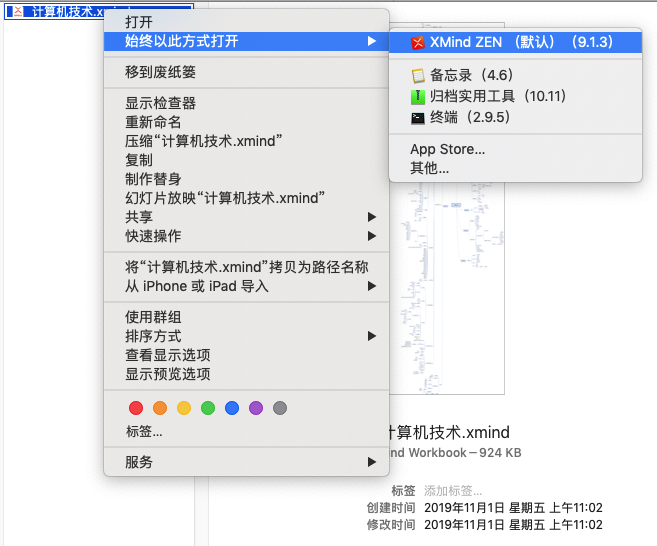Open App Store… from the submenu
This screenshot has height=546, width=657.
515,149
